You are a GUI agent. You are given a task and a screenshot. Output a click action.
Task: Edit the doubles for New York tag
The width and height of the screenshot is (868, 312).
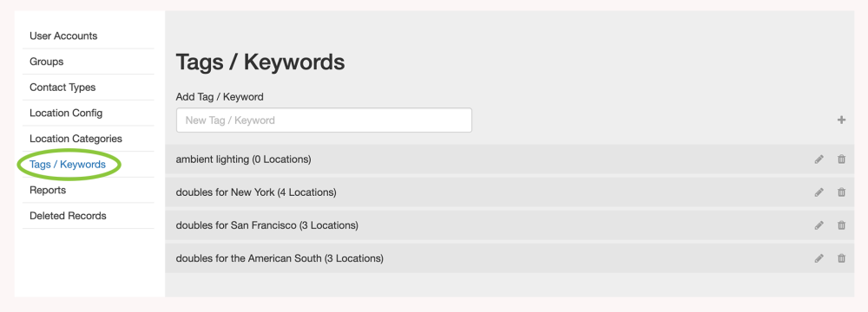[819, 192]
